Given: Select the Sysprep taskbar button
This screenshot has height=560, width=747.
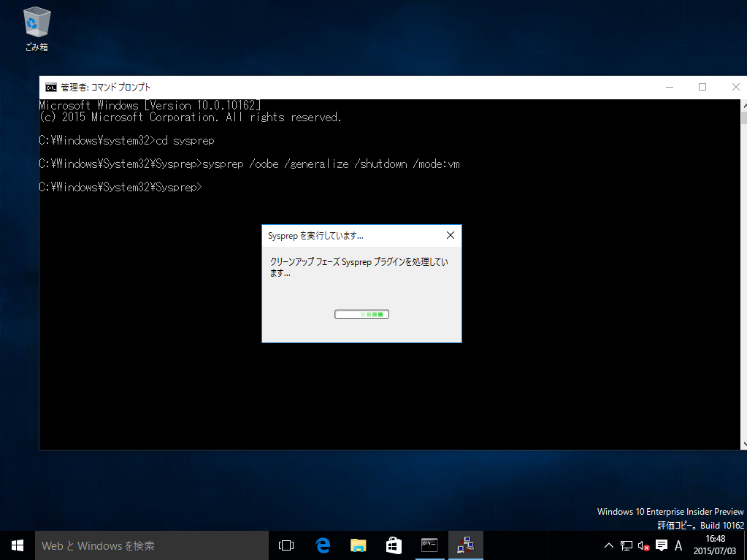Looking at the screenshot, I should tap(465, 545).
